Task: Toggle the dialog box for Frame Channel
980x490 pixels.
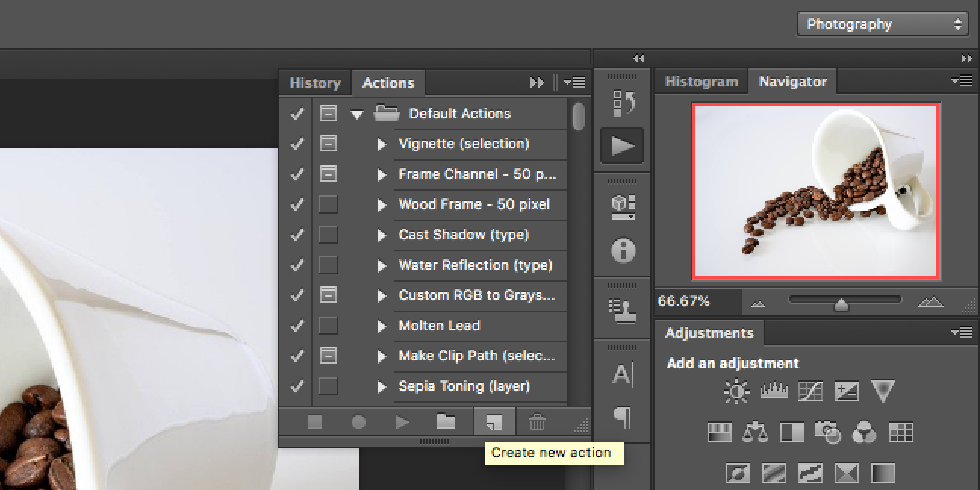Action: 328,173
